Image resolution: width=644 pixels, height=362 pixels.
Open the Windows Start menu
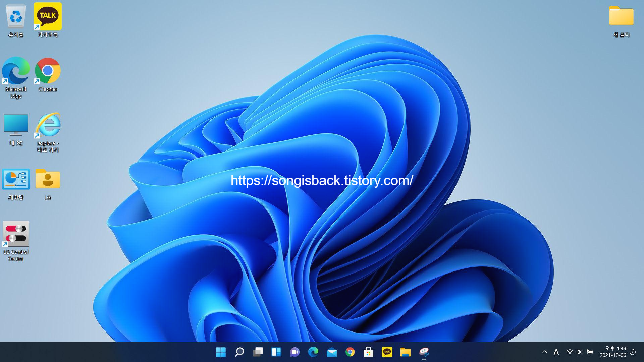pos(221,352)
